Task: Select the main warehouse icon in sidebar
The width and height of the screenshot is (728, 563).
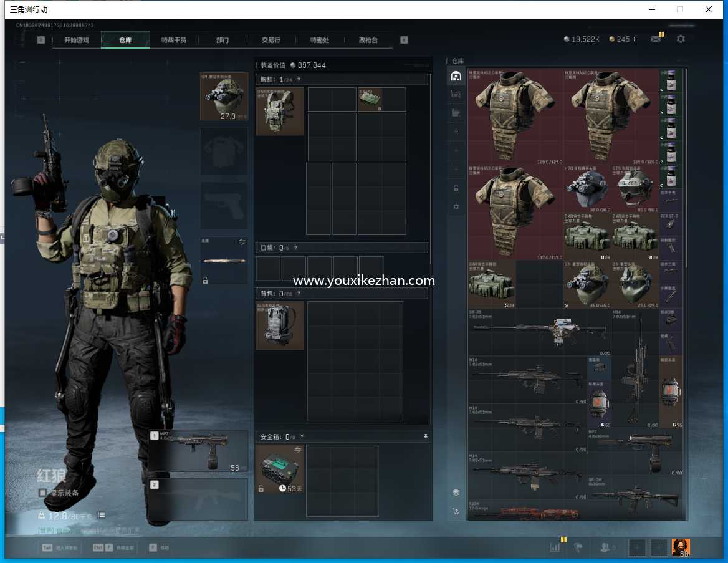Action: click(x=456, y=76)
